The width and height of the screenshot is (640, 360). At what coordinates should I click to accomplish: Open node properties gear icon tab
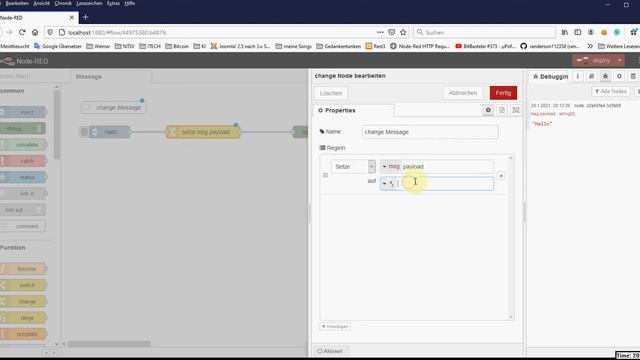pos(488,110)
